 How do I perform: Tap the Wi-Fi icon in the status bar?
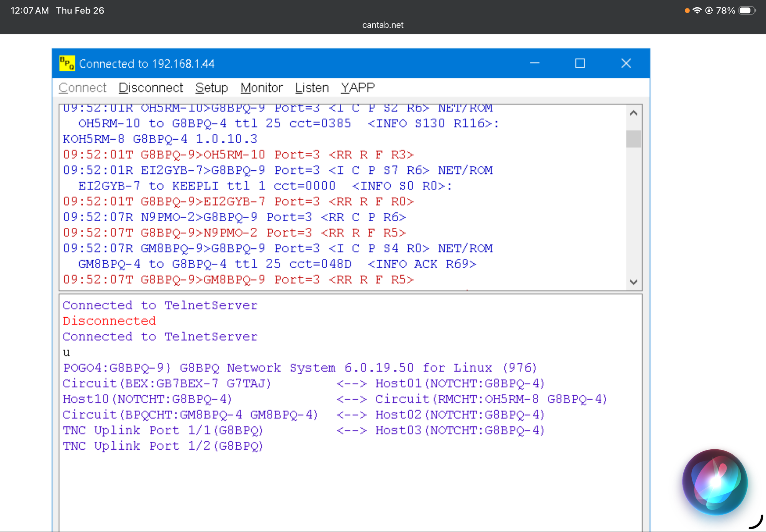(698, 10)
